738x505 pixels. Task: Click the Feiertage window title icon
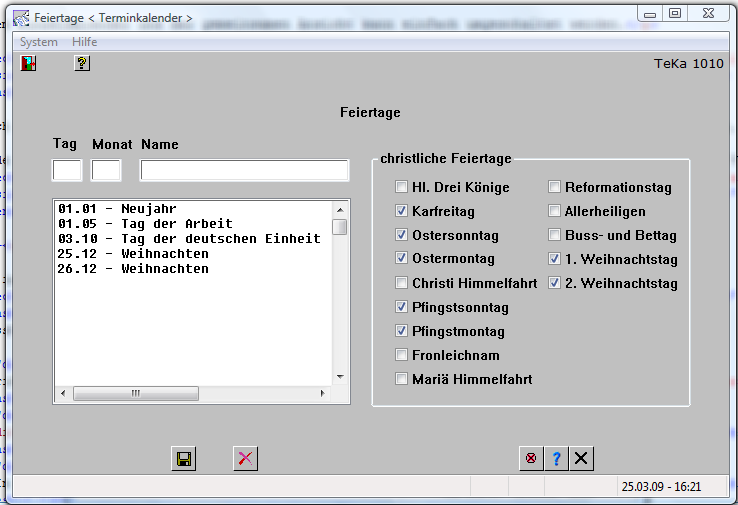(x=20, y=17)
